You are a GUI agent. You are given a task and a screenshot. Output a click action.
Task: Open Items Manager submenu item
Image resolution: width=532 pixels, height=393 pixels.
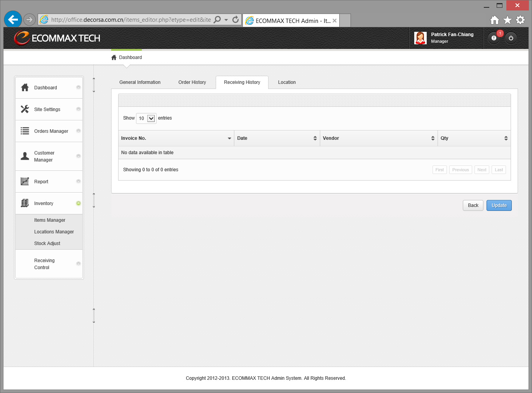(x=50, y=220)
